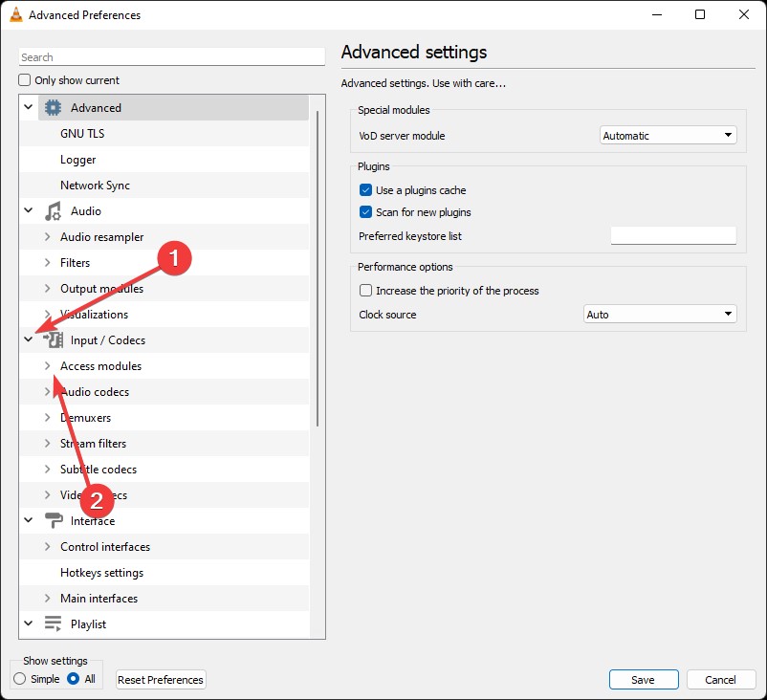The width and height of the screenshot is (767, 700).
Task: Open the VoD server module dropdown
Action: pyautogui.click(x=668, y=135)
